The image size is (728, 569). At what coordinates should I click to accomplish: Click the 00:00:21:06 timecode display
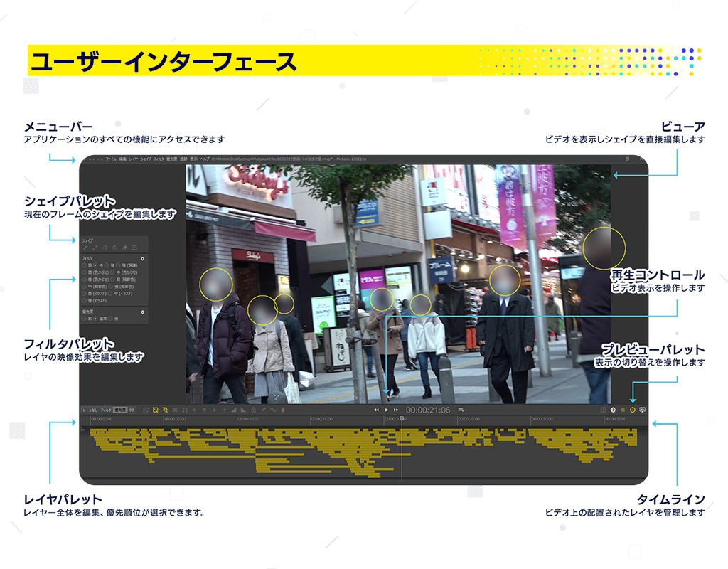[x=428, y=410]
